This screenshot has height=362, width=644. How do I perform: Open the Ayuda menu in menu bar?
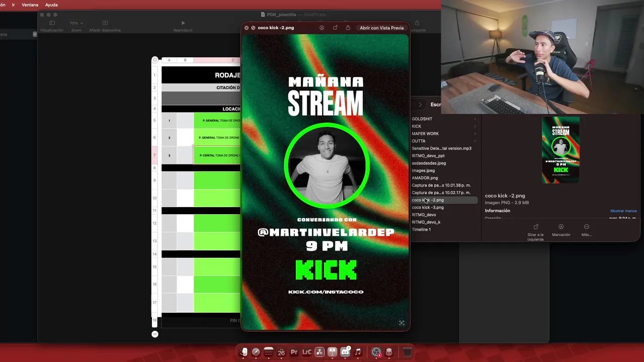point(51,5)
